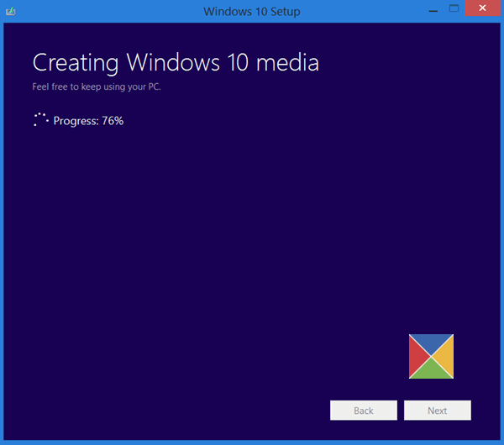Close the Windows 10 Setup window
Image resolution: width=504 pixels, height=445 pixels.
[482, 8]
